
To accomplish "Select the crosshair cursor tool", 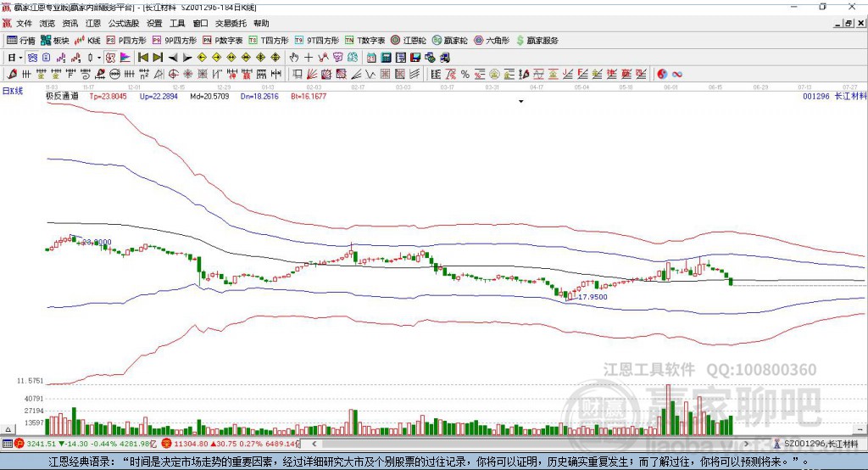I will [309, 58].
